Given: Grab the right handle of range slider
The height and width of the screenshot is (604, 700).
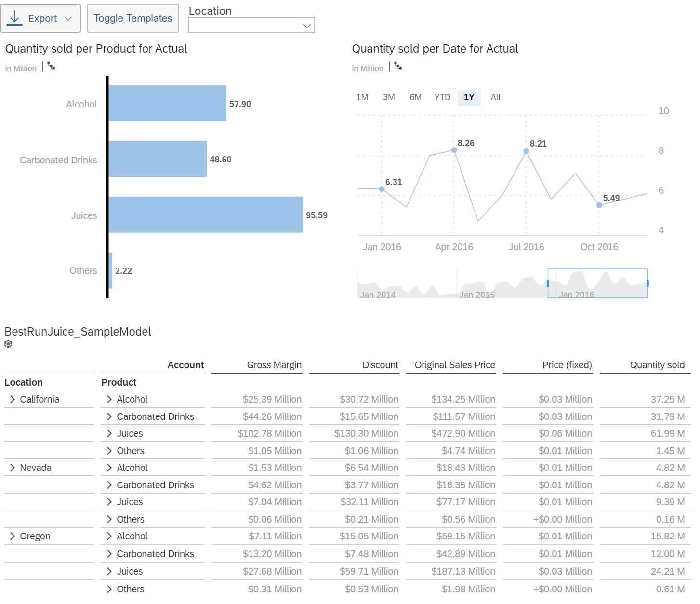Looking at the screenshot, I should tap(647, 283).
